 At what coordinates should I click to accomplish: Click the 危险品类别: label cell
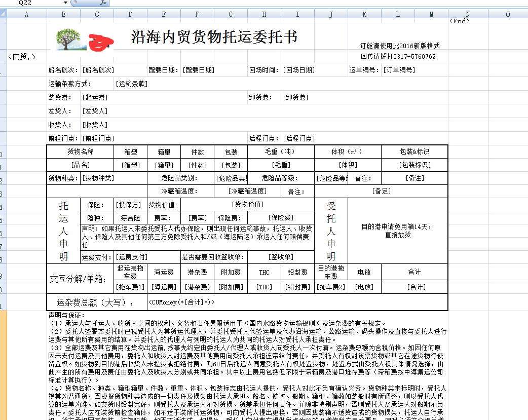(180, 178)
